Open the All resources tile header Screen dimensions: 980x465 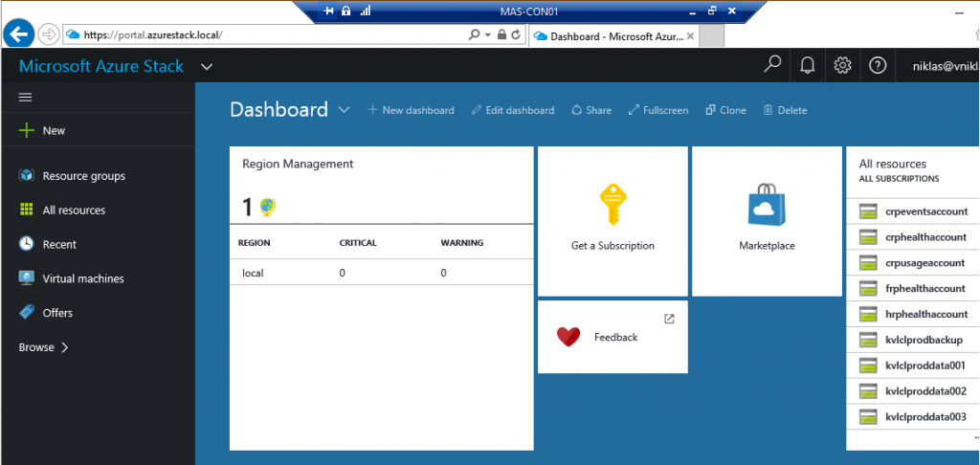click(899, 170)
